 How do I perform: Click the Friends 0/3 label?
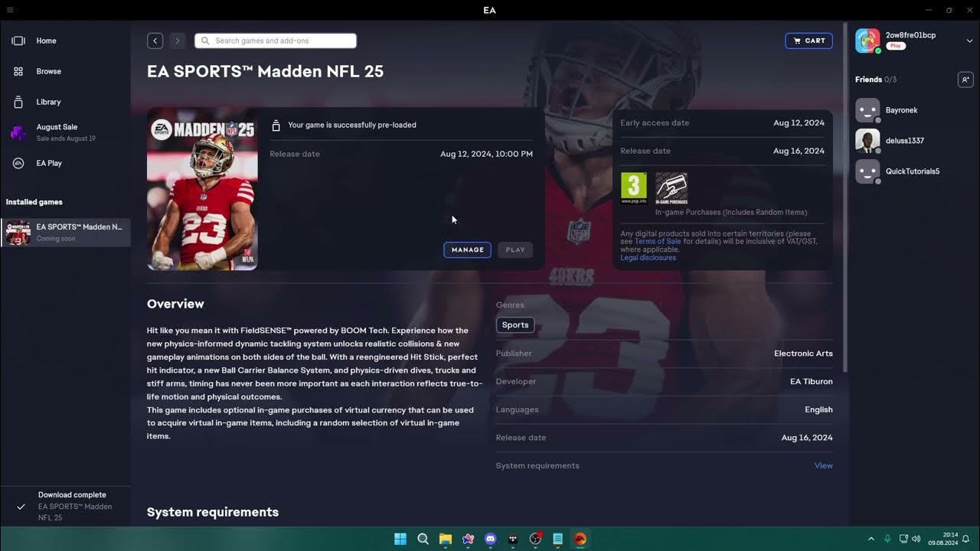876,80
